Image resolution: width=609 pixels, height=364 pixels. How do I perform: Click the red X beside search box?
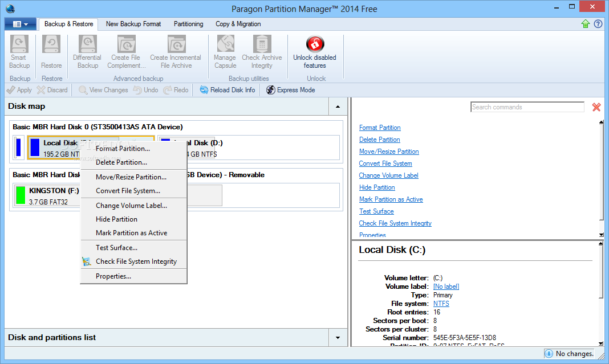(596, 107)
